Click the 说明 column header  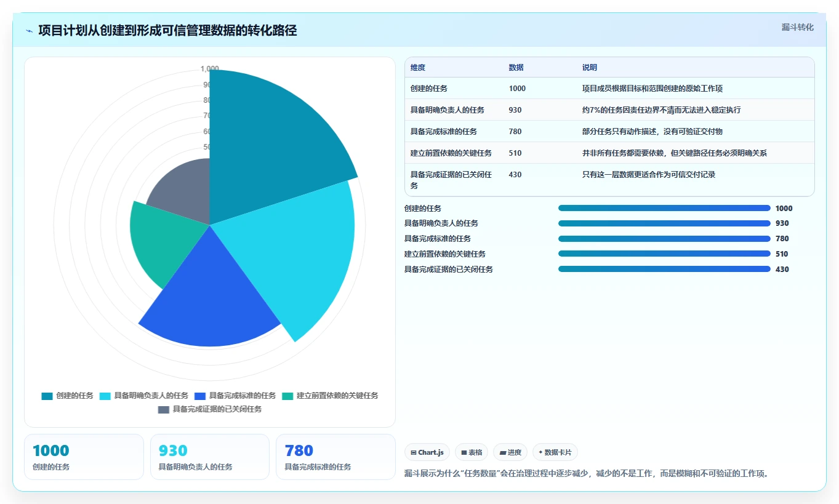[x=590, y=68]
